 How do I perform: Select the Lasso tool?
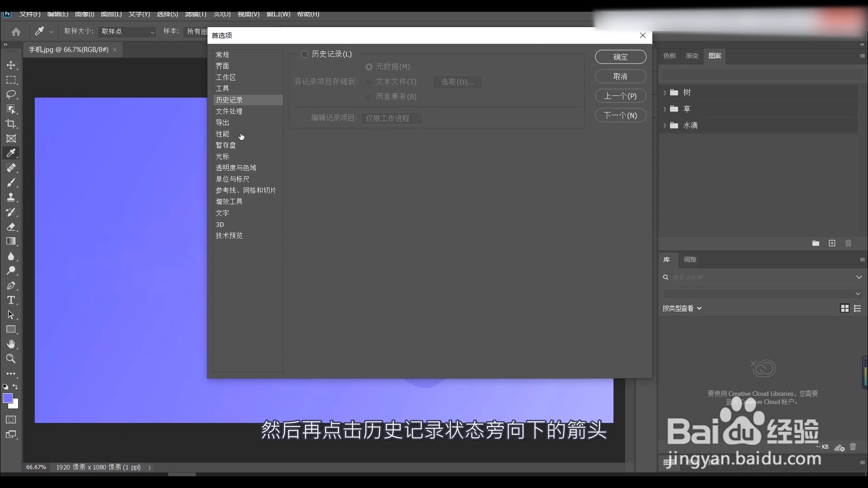click(11, 94)
